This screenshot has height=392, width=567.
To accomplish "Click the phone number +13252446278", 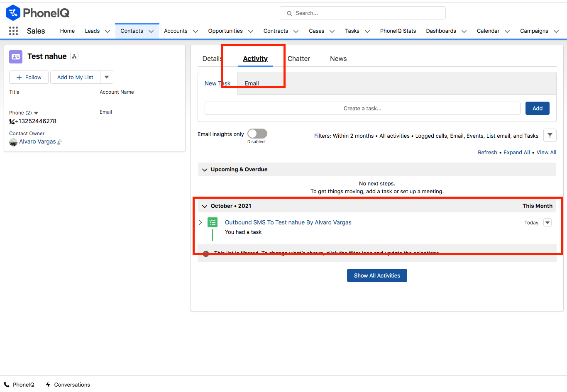I will 36,121.
